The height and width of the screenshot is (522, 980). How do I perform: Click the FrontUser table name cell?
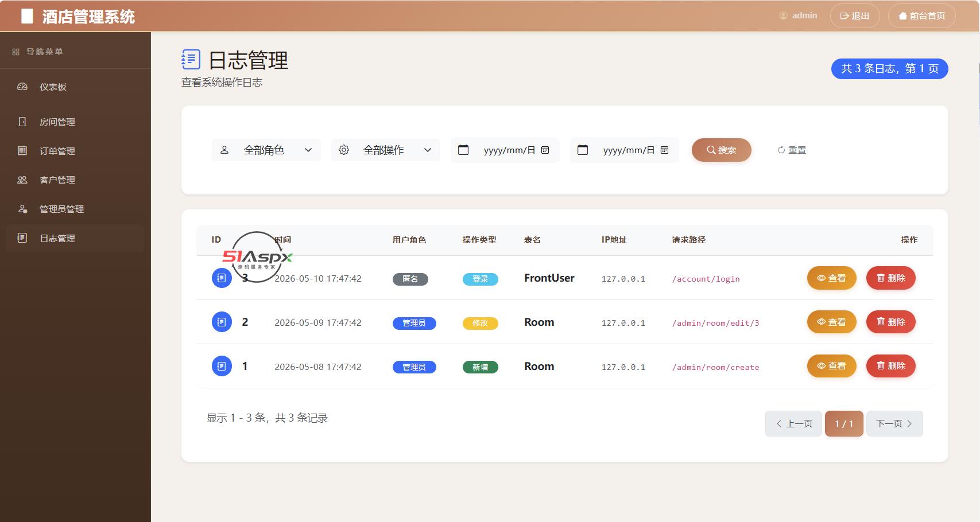(x=549, y=278)
